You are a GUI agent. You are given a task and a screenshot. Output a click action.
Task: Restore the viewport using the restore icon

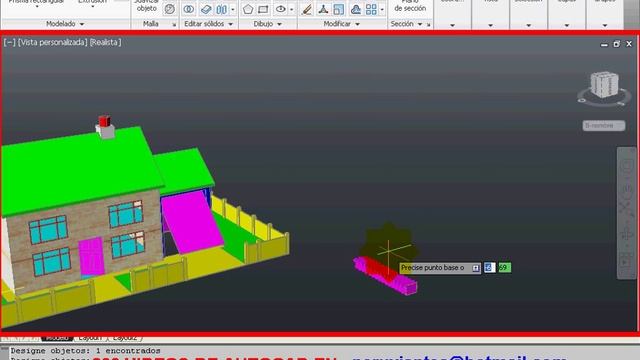(x=616, y=44)
